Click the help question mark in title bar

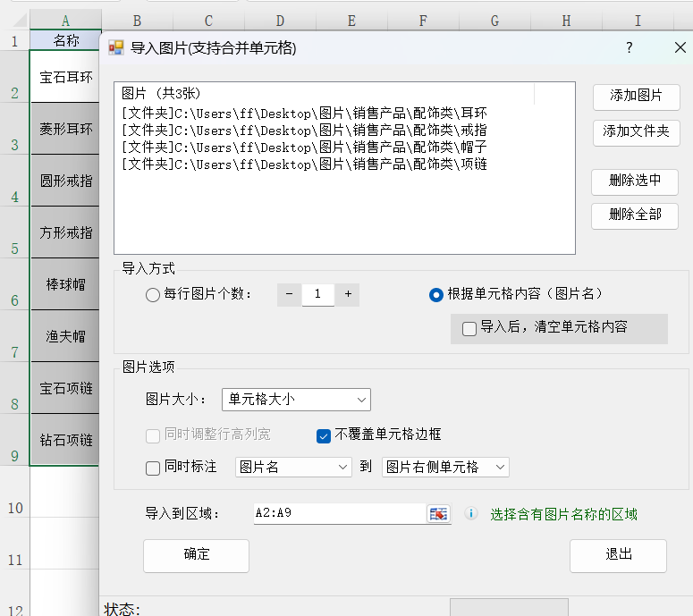pyautogui.click(x=630, y=48)
